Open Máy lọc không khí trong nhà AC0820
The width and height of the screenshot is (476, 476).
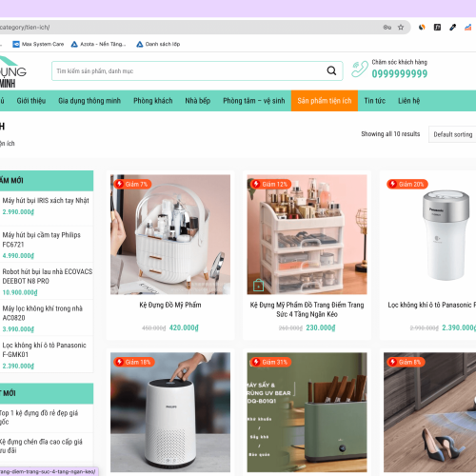click(x=43, y=313)
